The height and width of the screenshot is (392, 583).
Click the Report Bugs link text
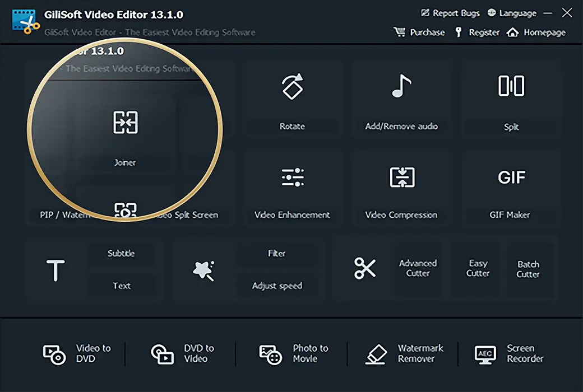(x=456, y=13)
